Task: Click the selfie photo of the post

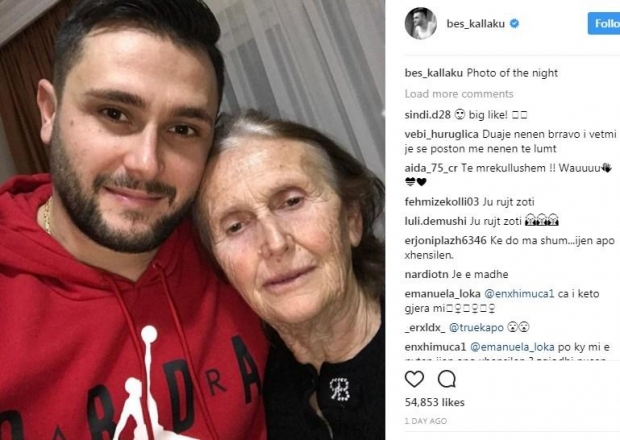Action: click(192, 220)
